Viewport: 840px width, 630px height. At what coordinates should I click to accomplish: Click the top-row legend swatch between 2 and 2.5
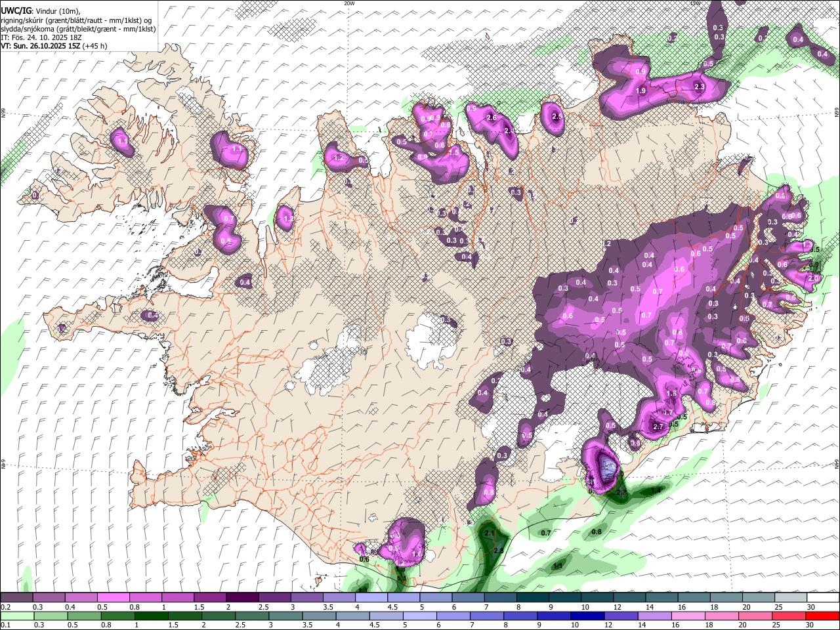pyautogui.click(x=241, y=598)
